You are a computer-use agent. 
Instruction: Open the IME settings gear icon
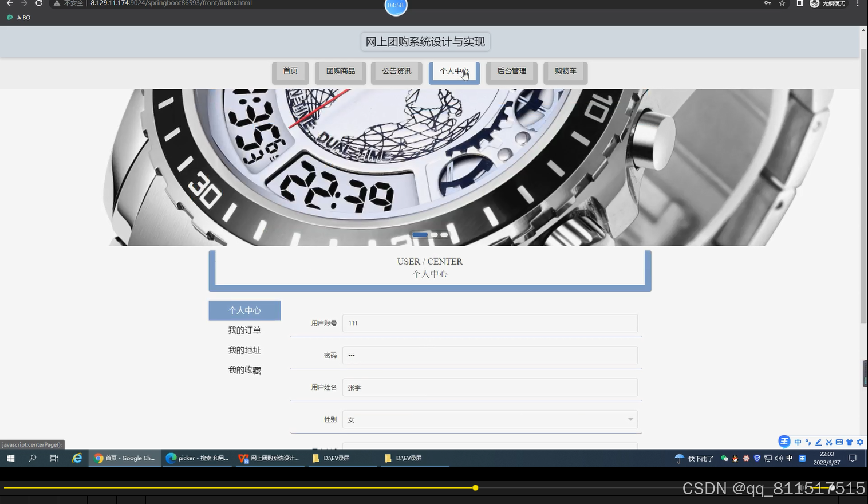coord(860,442)
